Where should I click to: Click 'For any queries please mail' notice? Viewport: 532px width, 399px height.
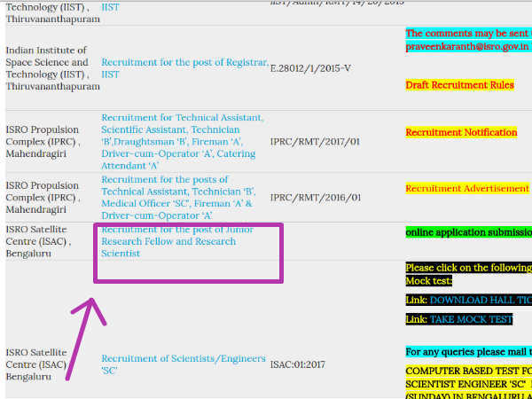(x=468, y=352)
